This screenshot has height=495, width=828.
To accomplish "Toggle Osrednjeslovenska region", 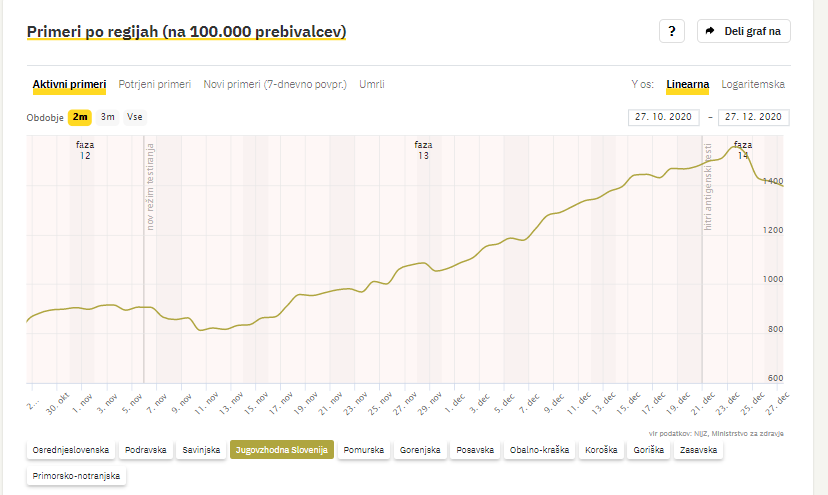I will tap(71, 450).
